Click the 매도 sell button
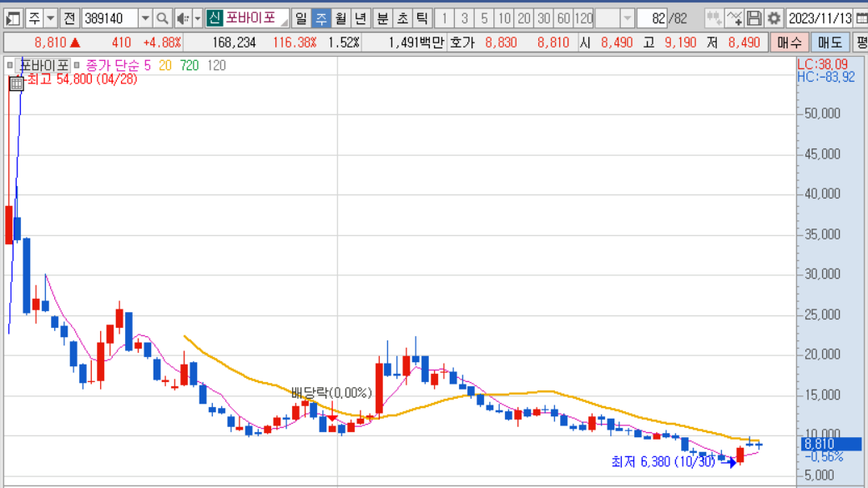Viewport: 868px width, 488px height. click(x=830, y=43)
